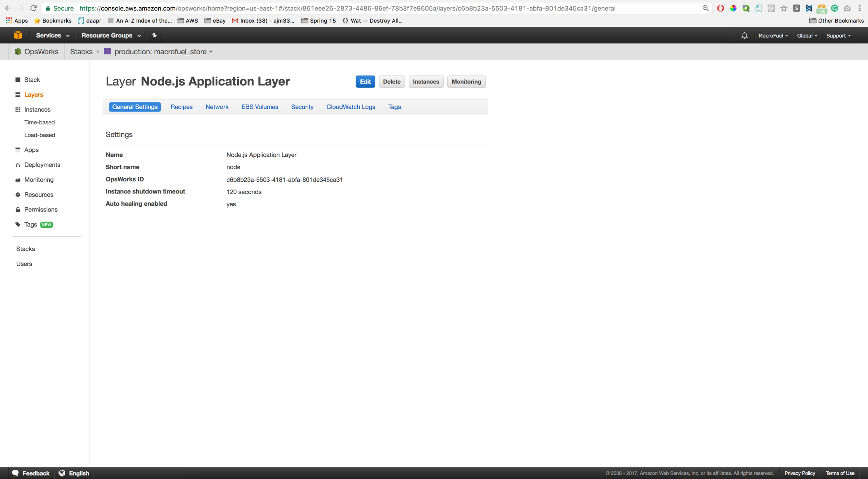The height and width of the screenshot is (479, 868).
Task: Open the Inbox (38) Gmail bookmark
Action: click(x=263, y=20)
